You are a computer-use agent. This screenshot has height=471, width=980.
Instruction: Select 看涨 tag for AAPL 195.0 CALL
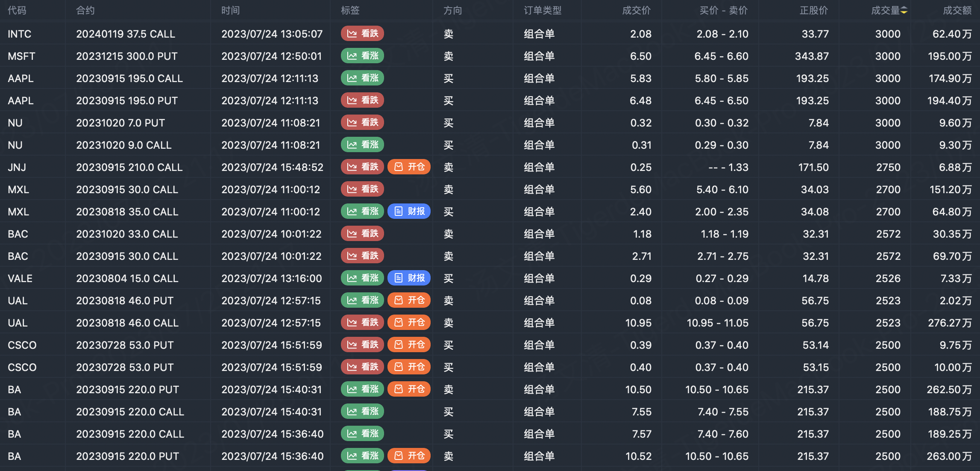pyautogui.click(x=362, y=78)
